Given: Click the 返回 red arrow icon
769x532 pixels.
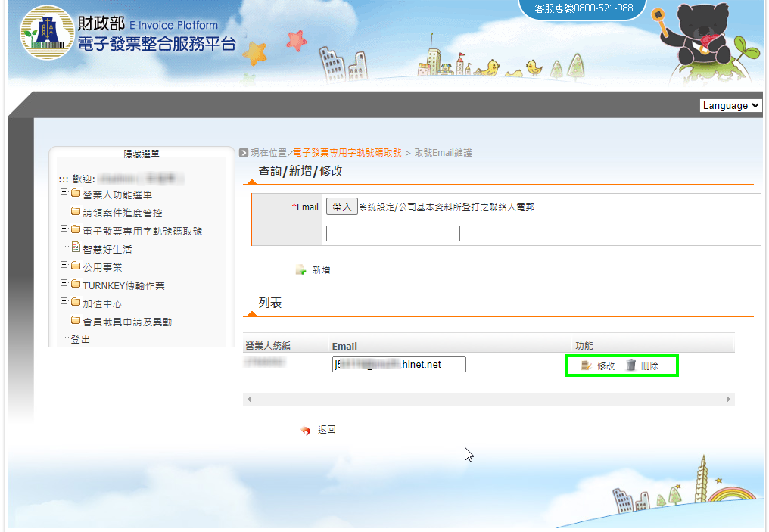Looking at the screenshot, I should [306, 430].
